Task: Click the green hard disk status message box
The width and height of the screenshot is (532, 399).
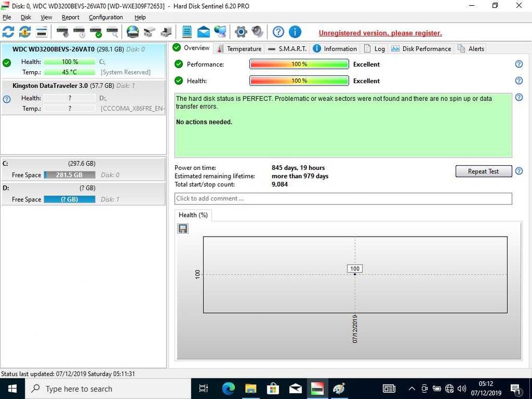Action: click(x=343, y=125)
